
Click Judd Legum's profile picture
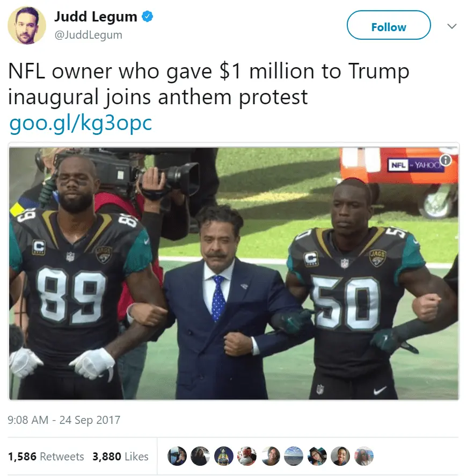click(x=27, y=25)
